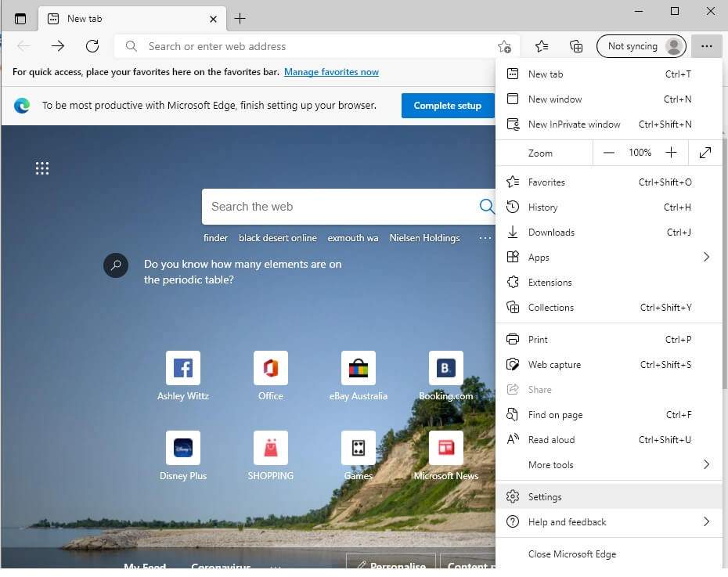Open the Office quick link tile
The image size is (728, 577).
[x=271, y=368]
